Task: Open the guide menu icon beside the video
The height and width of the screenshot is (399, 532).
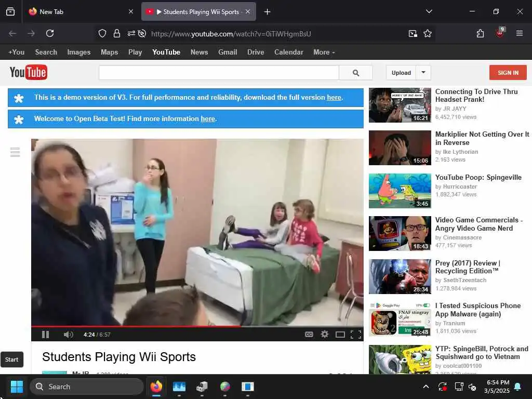Action: coord(15,152)
